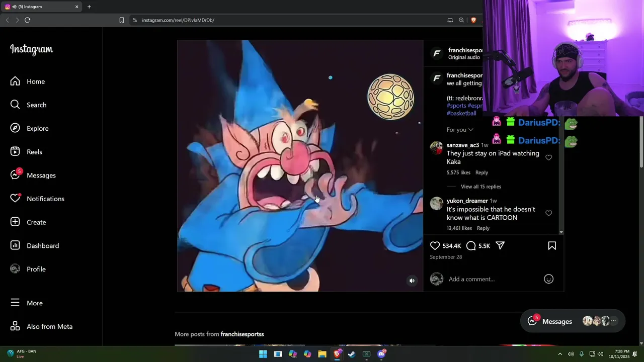Close the Instagram browser tab
Screen dimensions: 644x362
[76, 7]
